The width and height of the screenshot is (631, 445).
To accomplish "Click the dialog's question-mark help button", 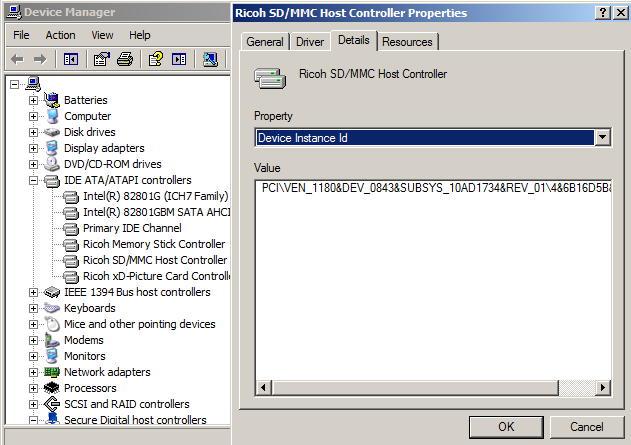I will (602, 13).
